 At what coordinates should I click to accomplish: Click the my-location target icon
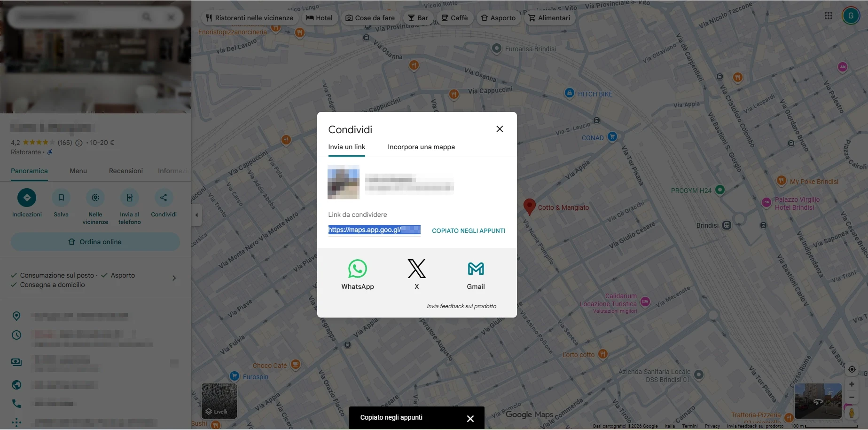(852, 369)
